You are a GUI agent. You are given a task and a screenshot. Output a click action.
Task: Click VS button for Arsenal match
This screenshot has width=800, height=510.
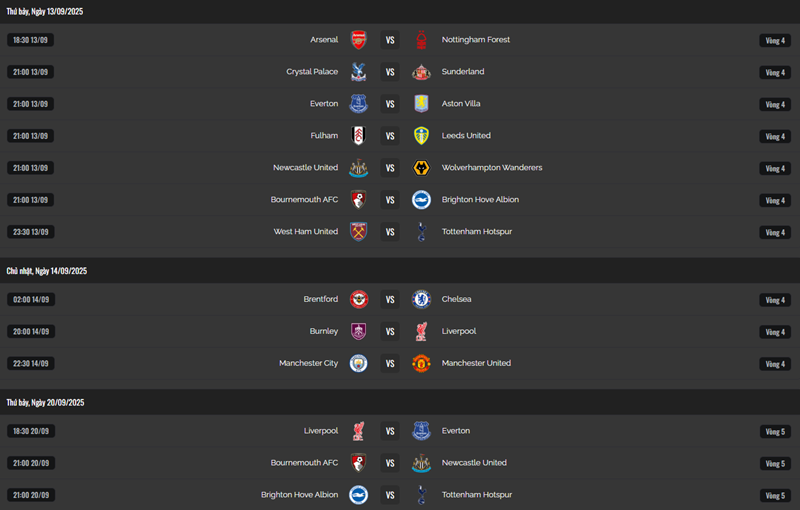390,40
